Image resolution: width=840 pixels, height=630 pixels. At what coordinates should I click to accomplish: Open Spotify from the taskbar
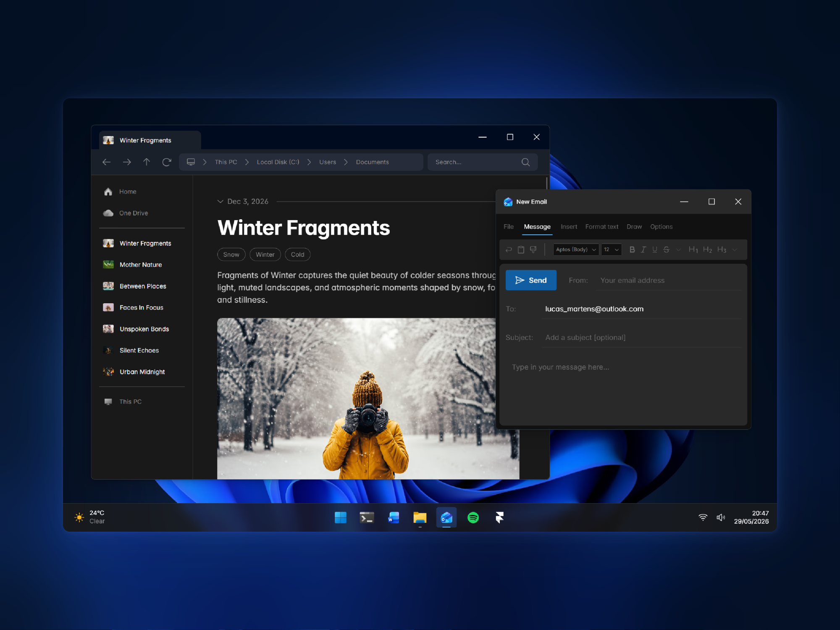[473, 517]
